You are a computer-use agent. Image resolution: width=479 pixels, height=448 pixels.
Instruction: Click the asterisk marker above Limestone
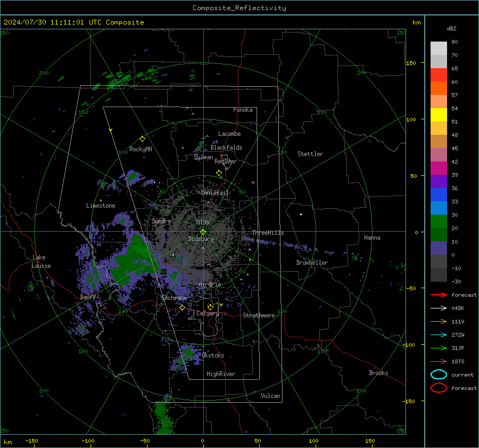101,201
